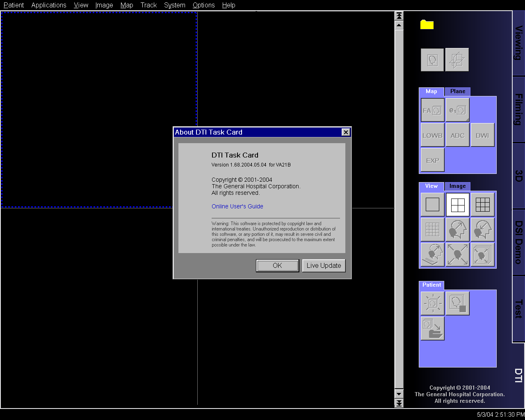
Task: Click the vertical scrollbar thumb
Action: tap(399, 209)
